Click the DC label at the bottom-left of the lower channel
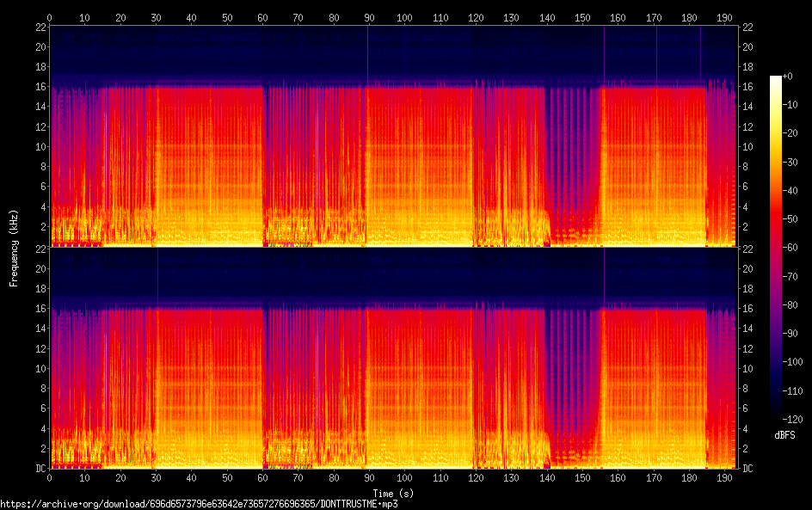The width and height of the screenshot is (812, 510). click(38, 469)
